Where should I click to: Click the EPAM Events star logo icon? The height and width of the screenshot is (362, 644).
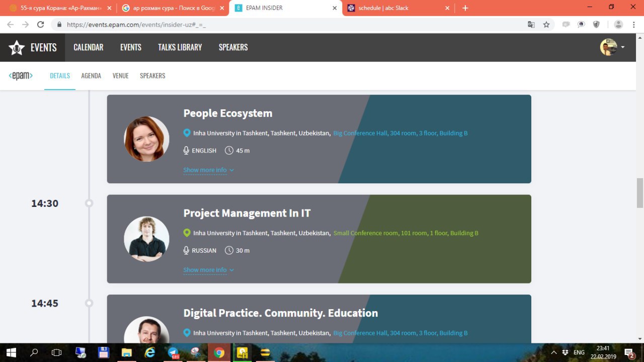pyautogui.click(x=17, y=48)
